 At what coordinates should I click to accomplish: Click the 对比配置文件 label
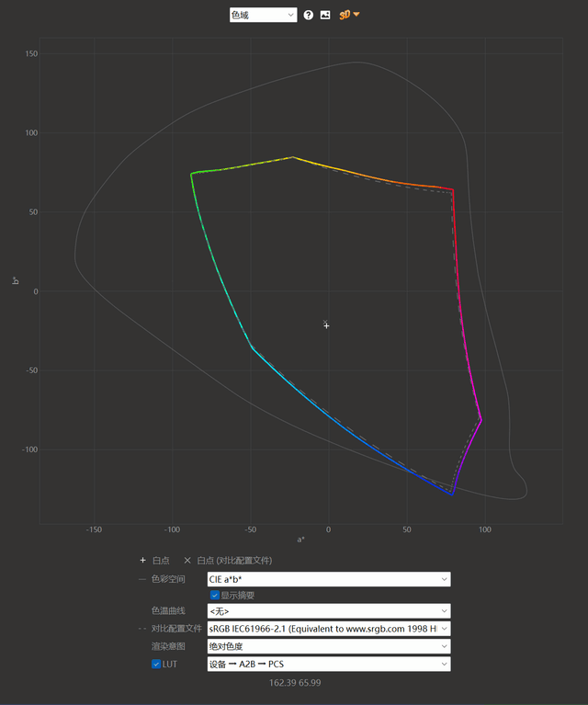(x=176, y=629)
